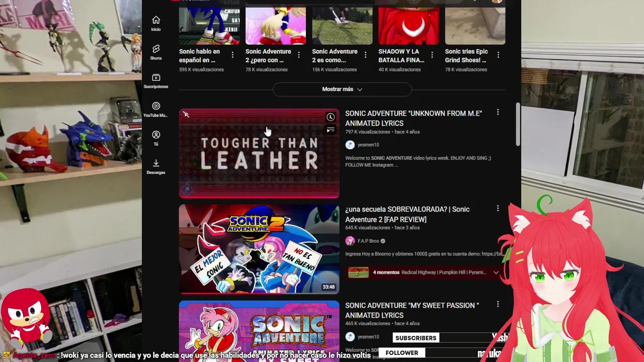Image resolution: width=644 pixels, height=362 pixels.
Task: Click '645 K visualizaciones' text
Action: point(368,228)
